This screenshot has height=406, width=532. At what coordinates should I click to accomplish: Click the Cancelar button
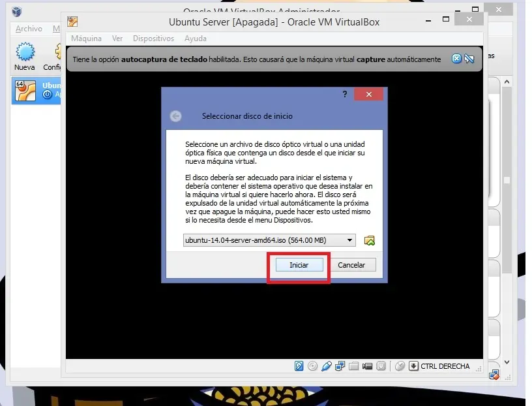pos(351,265)
